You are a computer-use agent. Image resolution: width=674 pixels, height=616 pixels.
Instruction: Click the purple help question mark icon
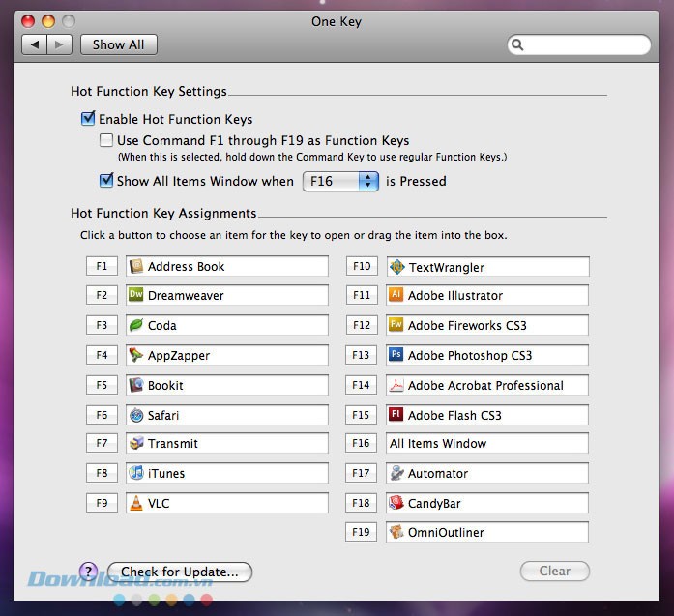(x=88, y=572)
